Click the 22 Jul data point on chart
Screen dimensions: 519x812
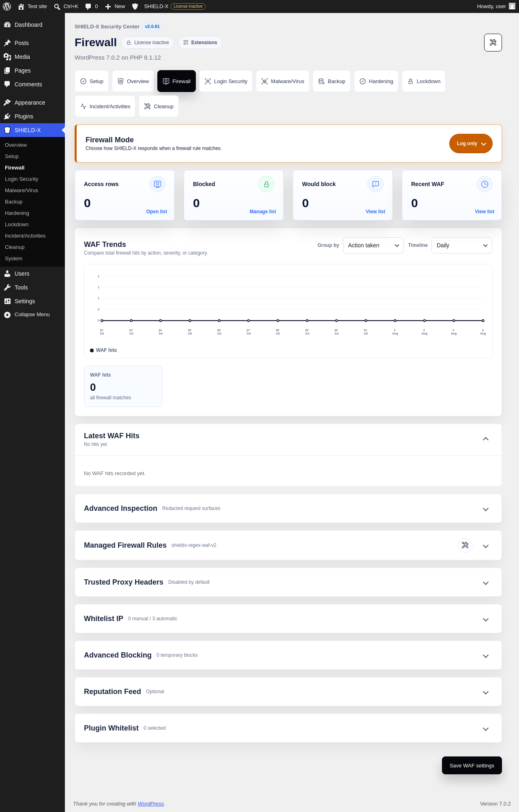(102, 321)
